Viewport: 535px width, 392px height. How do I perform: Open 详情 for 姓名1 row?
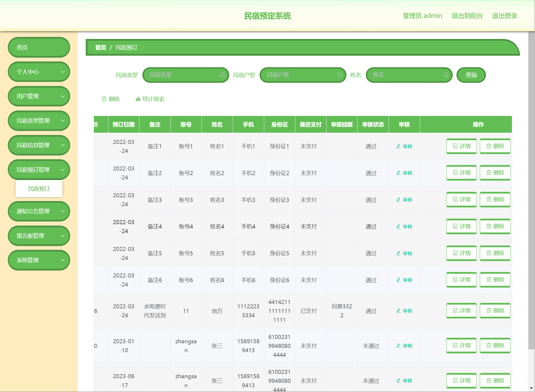(x=461, y=146)
